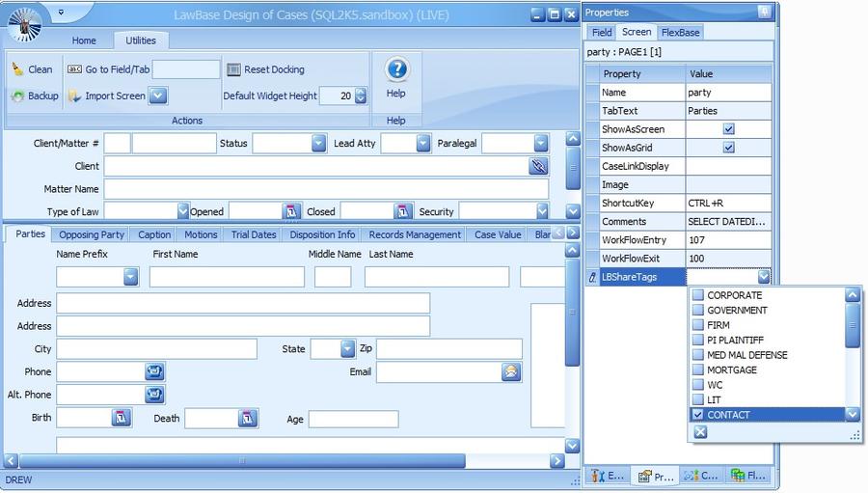Viewport: 868px width, 493px height.
Task: Close the LBShareTags dropdown with X
Action: tap(700, 432)
